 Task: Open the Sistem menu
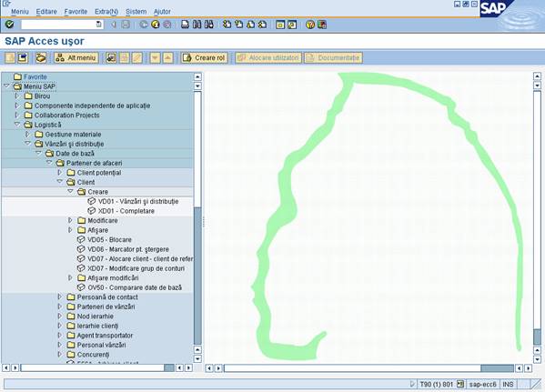tap(136, 12)
